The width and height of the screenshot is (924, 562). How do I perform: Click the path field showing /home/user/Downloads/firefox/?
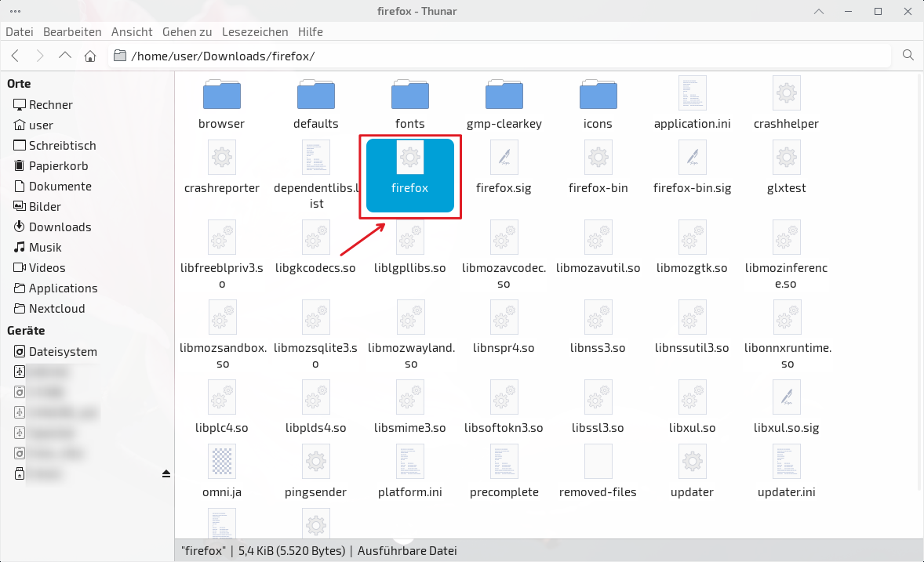[x=502, y=56]
